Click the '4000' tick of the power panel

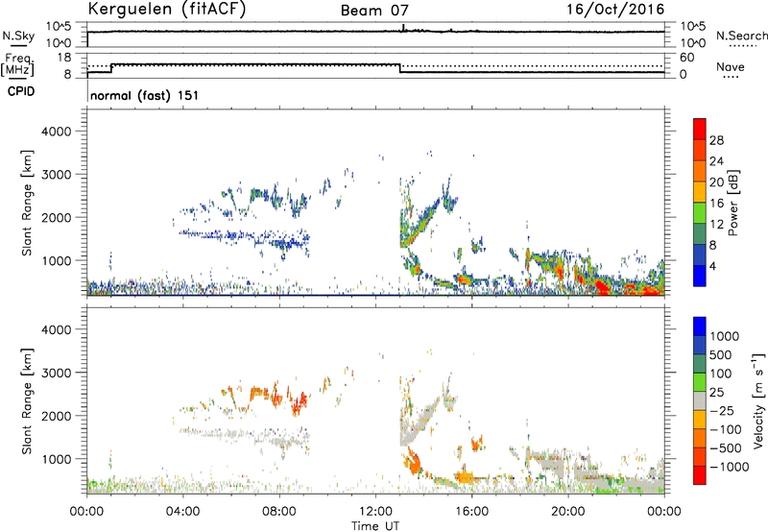point(56,132)
